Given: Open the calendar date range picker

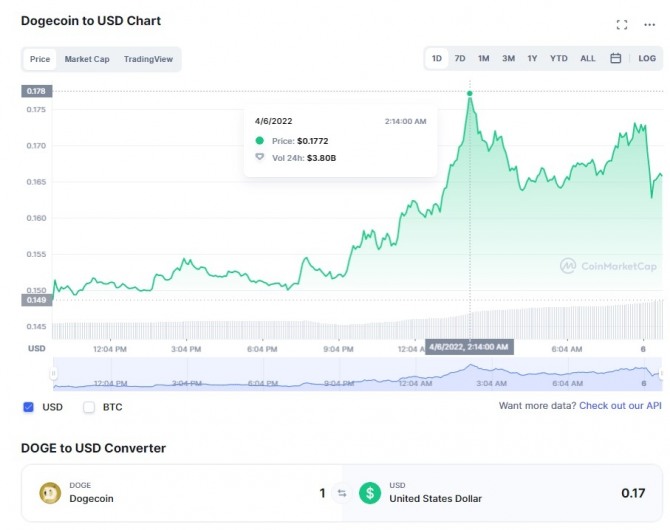Looking at the screenshot, I should pyautogui.click(x=615, y=58).
